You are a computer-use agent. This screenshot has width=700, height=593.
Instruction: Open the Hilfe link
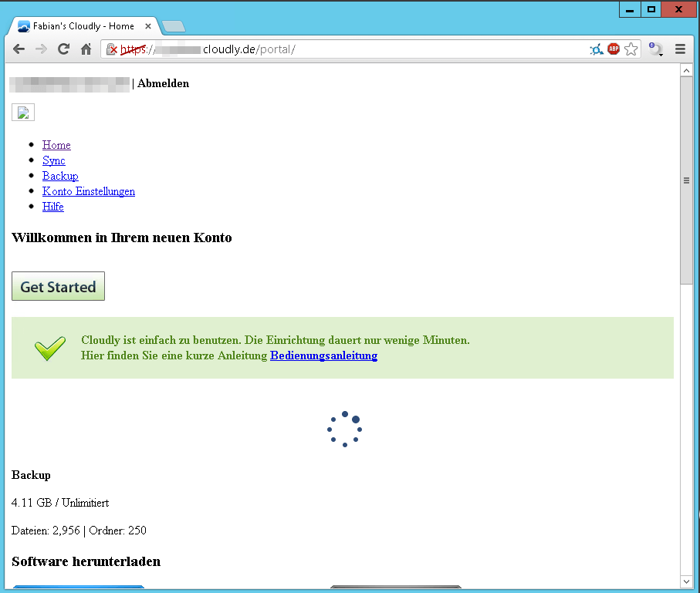tap(52, 207)
